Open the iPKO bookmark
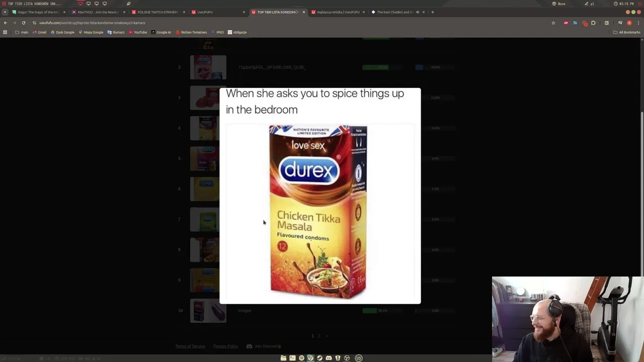 click(x=218, y=32)
